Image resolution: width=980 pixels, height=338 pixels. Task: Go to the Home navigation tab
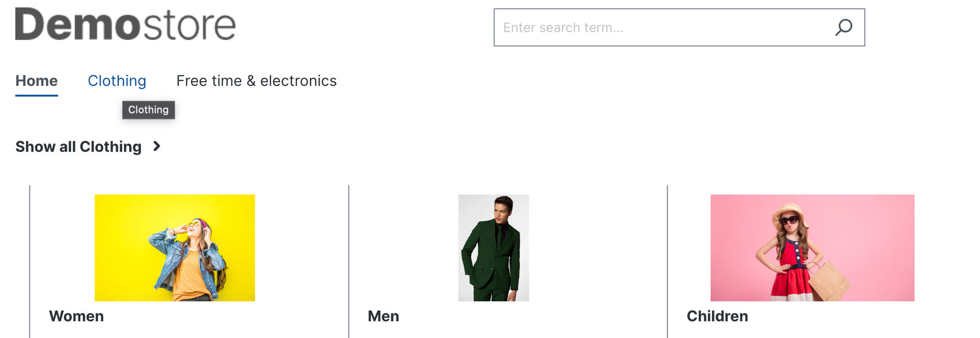pyautogui.click(x=36, y=81)
